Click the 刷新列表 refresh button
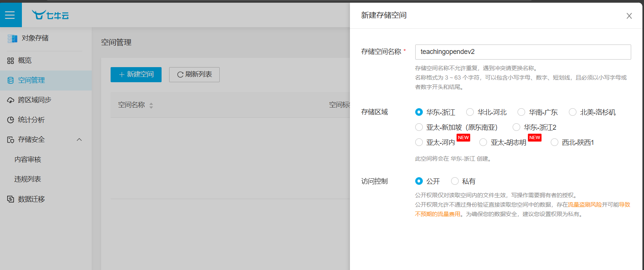The image size is (644, 270). (194, 75)
